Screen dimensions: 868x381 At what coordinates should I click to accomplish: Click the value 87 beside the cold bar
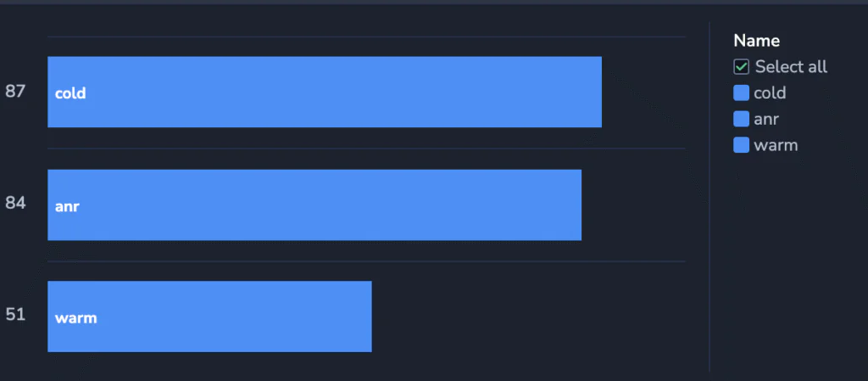point(15,92)
